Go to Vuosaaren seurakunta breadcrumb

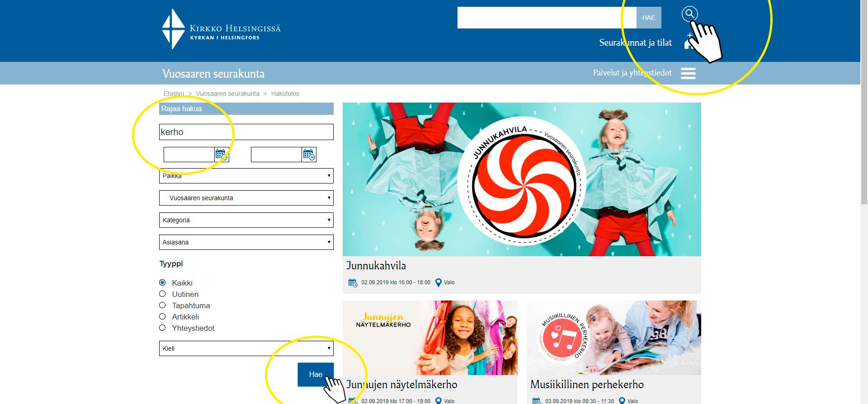coord(227,94)
